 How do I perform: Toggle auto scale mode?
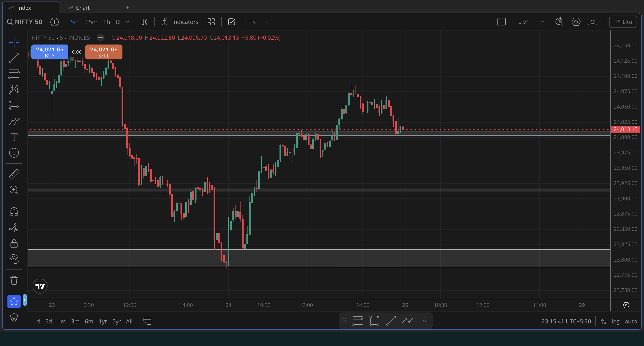[x=631, y=321]
